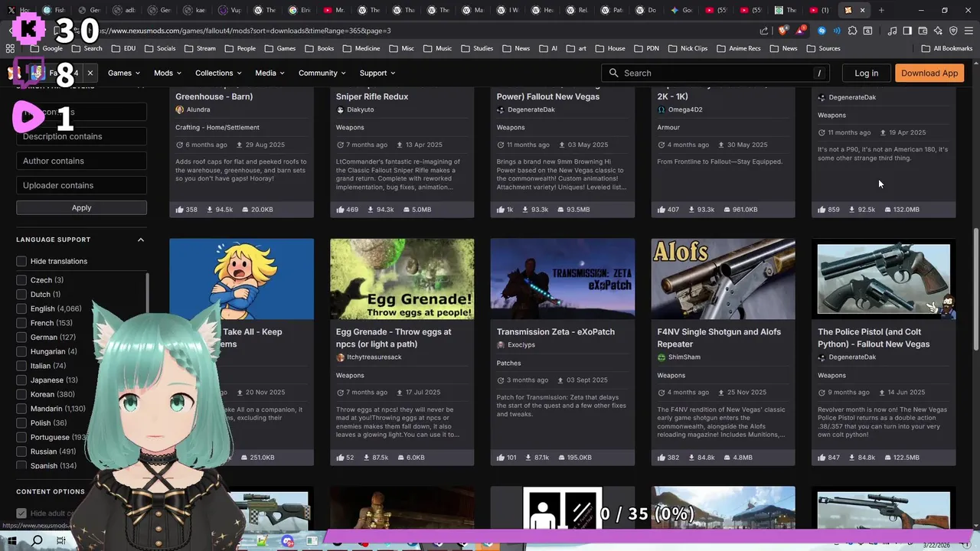Open the browser hamburger main menu
980x551 pixels.
[969, 31]
